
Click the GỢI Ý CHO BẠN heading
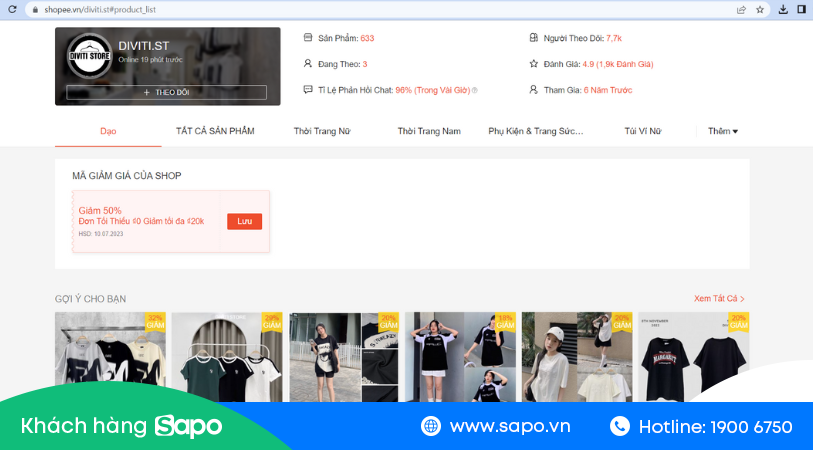[90, 299]
